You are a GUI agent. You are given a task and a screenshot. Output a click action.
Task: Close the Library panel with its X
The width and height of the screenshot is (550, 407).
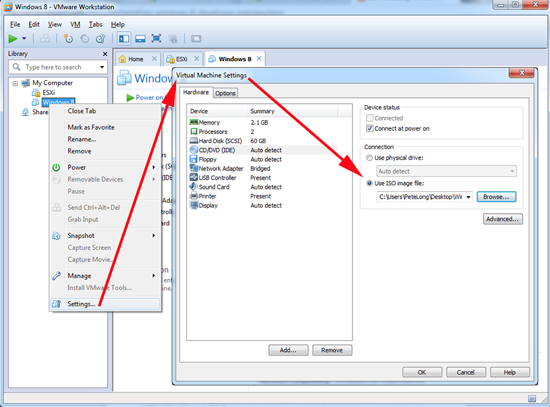tap(105, 54)
